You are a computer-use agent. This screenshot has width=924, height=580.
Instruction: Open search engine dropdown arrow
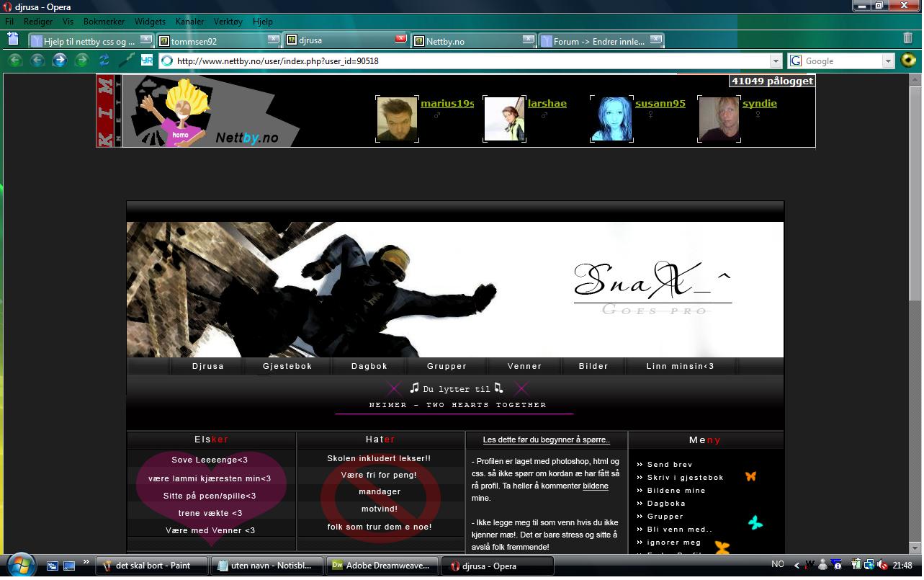pyautogui.click(x=888, y=61)
